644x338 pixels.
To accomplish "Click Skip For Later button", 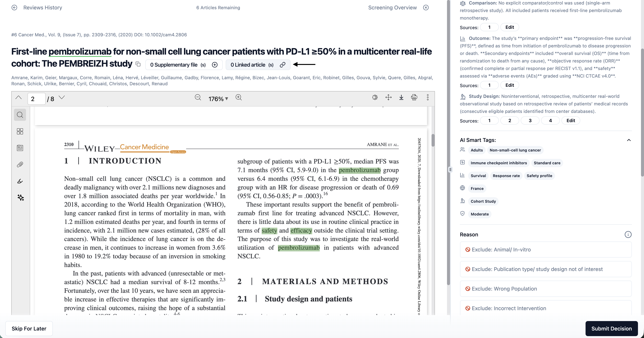I will pos(29,329).
